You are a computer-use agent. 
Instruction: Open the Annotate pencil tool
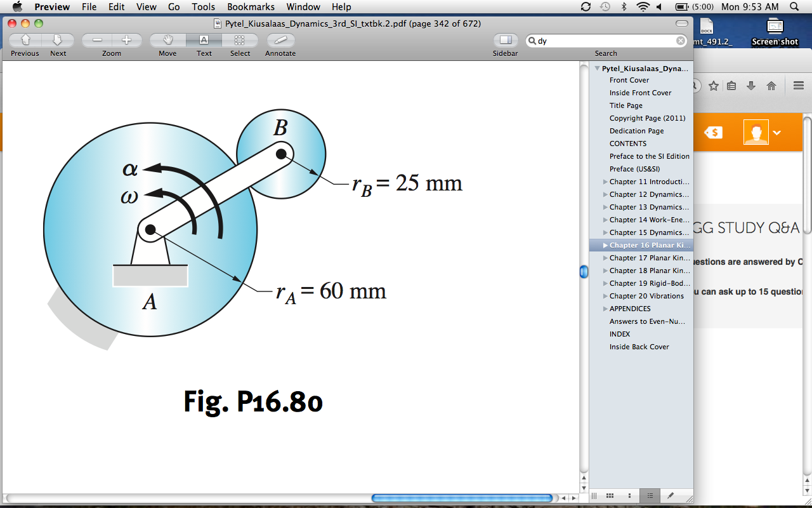(x=280, y=39)
